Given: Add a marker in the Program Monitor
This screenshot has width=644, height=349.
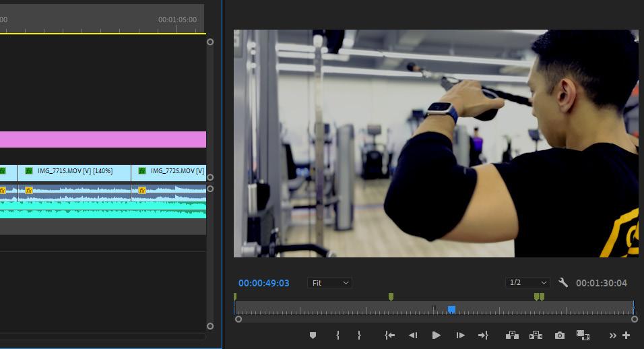Looking at the screenshot, I should click(x=313, y=336).
